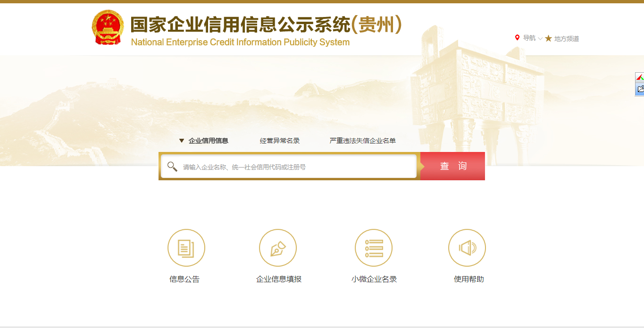Screen dimensions: 644x328
Task: Click the gold star icon
Action: [x=548, y=38]
